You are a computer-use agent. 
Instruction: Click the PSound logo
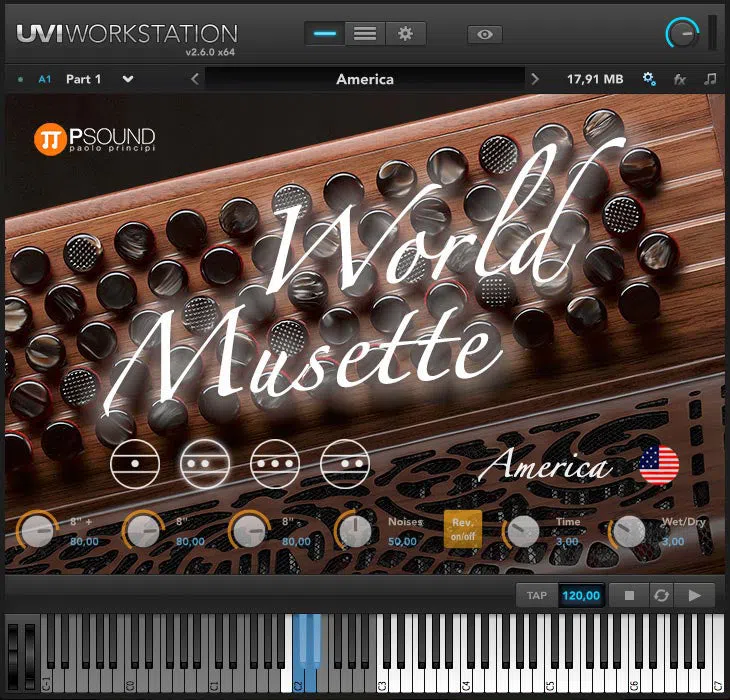95,139
